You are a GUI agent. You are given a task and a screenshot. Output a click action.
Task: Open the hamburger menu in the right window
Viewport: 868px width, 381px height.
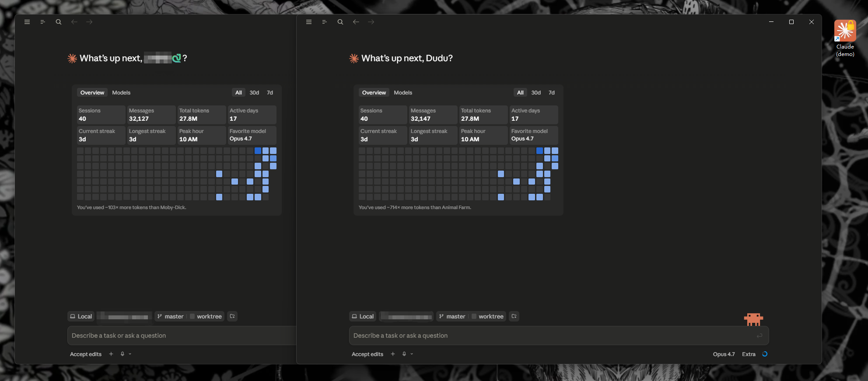309,22
